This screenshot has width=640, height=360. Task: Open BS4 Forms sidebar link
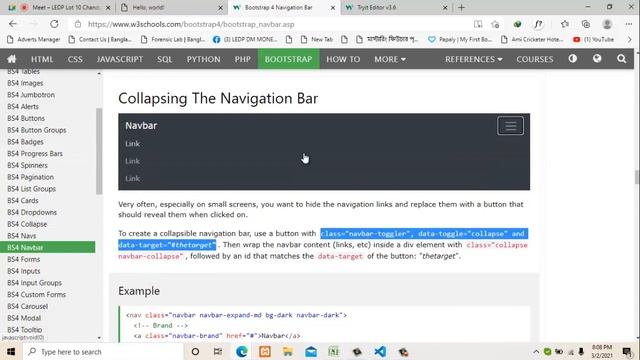23,260
